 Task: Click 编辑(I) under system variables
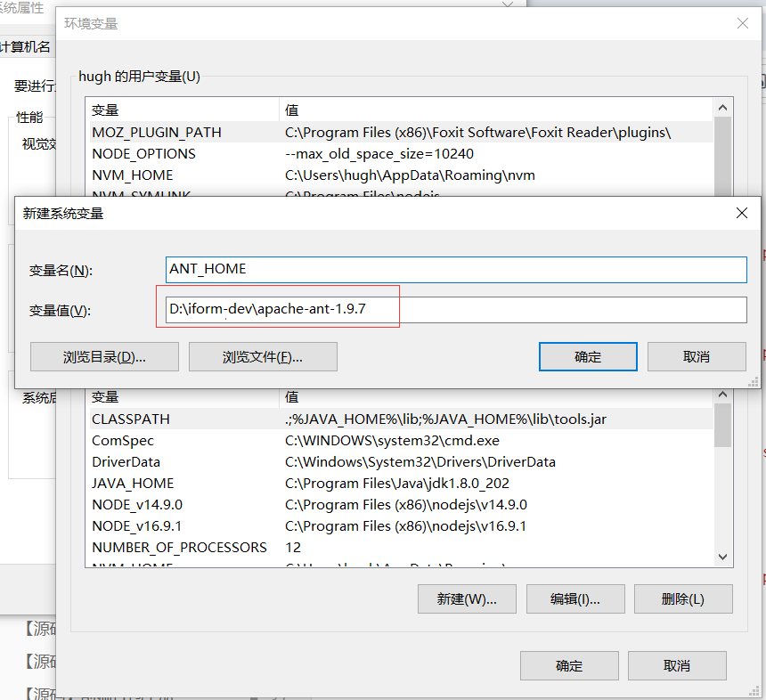point(574,599)
